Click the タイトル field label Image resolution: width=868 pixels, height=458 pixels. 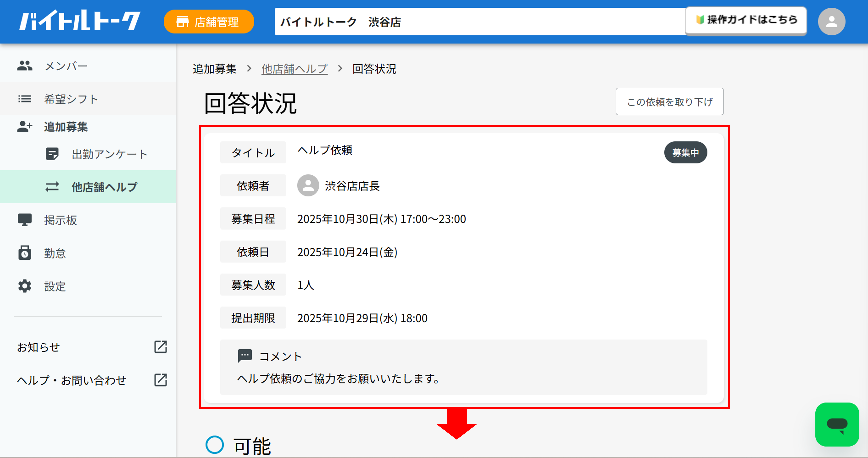[253, 153]
